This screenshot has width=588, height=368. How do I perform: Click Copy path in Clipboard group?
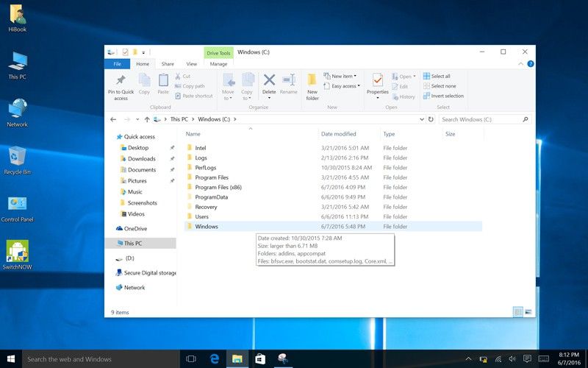click(x=190, y=86)
